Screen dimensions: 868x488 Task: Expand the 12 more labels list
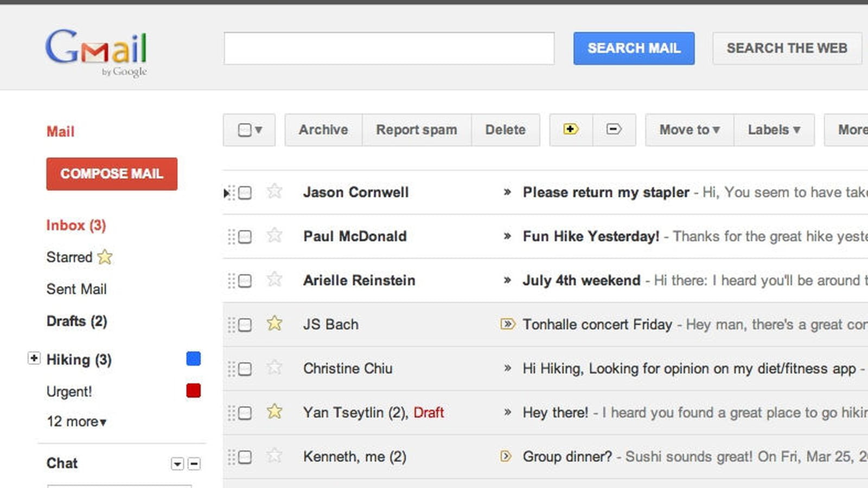[76, 421]
